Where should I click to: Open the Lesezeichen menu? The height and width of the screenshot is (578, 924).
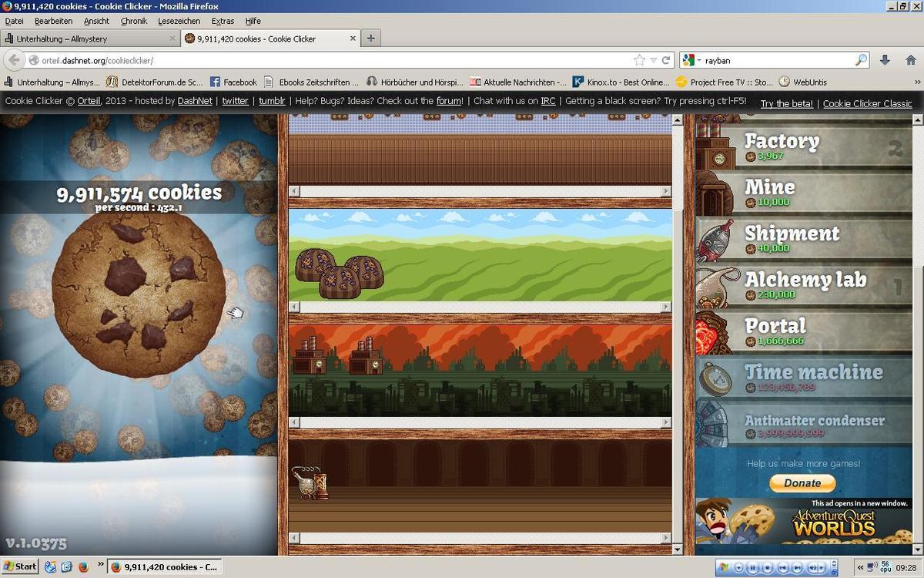coord(179,21)
